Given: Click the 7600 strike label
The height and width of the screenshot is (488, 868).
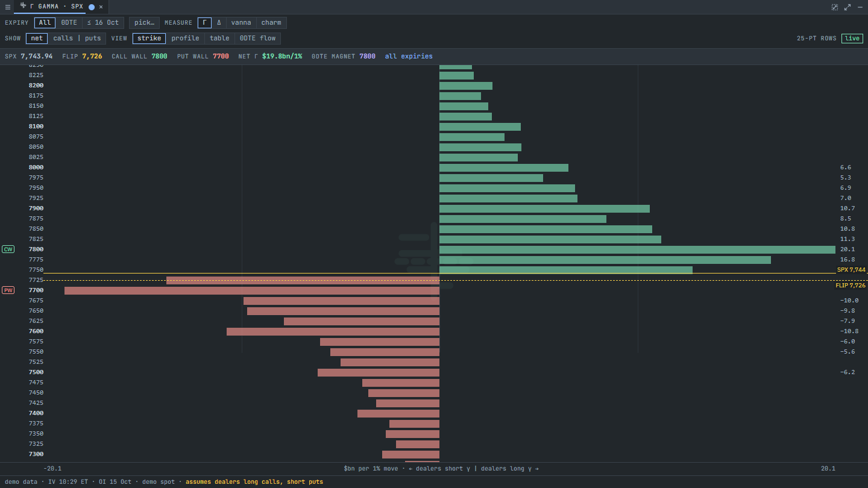Looking at the screenshot, I should (x=36, y=331).
